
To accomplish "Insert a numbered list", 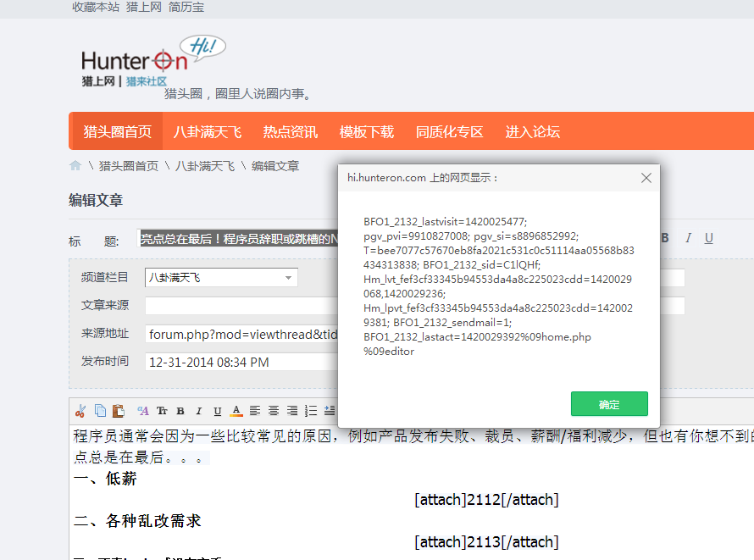I will 311,411.
